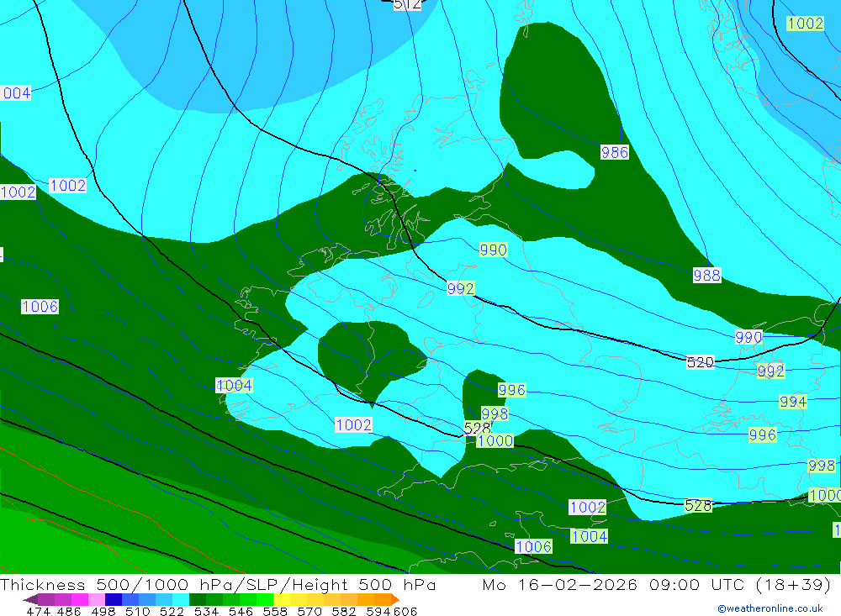Select the bright lime green legend swatch
Screen dimensions: 841x616
tap(265, 599)
